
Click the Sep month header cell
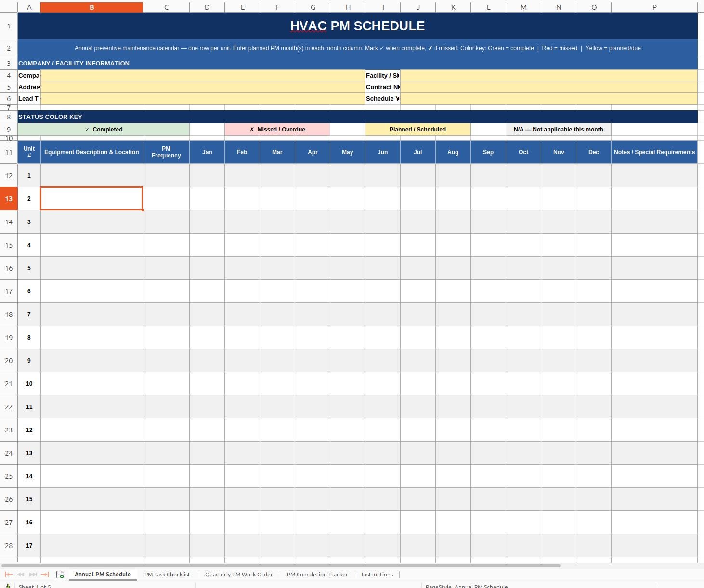(488, 152)
